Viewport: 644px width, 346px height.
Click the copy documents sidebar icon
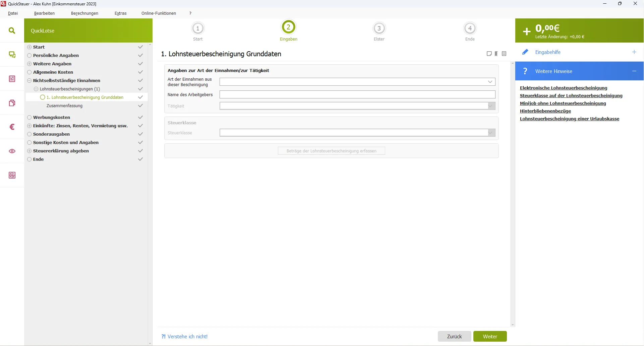12,103
